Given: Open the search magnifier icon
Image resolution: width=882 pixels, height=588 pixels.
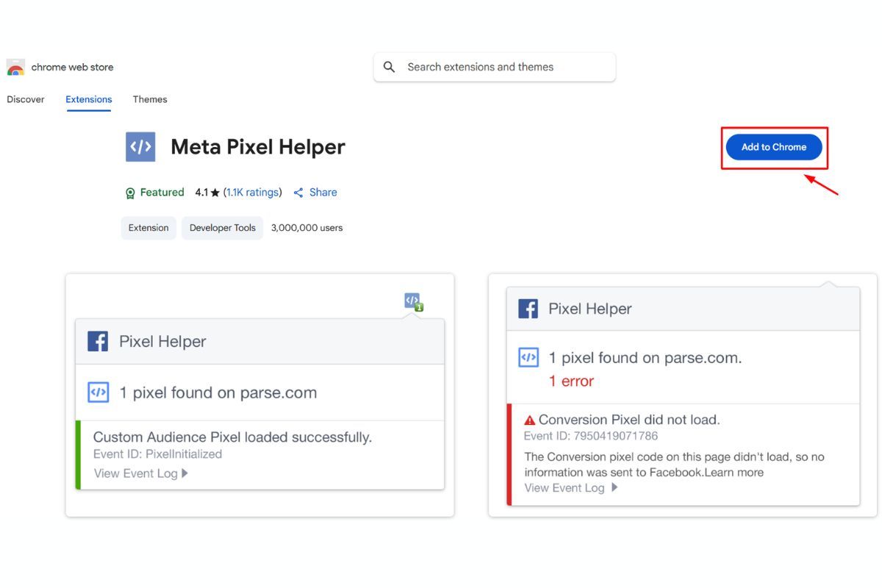Looking at the screenshot, I should pyautogui.click(x=390, y=67).
